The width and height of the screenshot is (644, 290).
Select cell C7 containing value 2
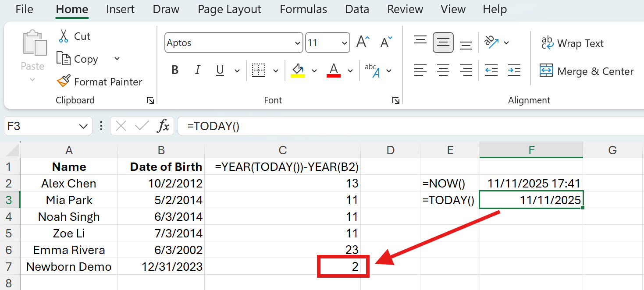pyautogui.click(x=343, y=266)
